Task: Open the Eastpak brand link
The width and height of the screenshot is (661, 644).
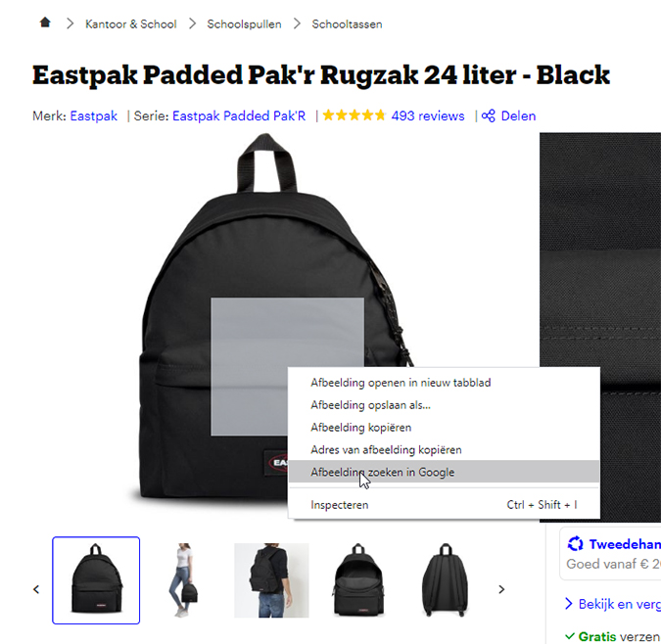Action: click(x=94, y=115)
